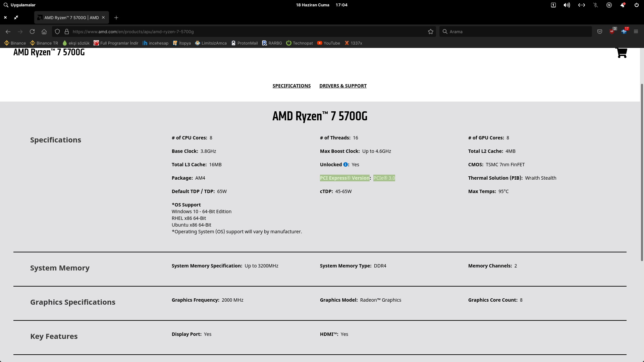This screenshot has width=644, height=362.
Task: Select the AMD Ryzen 7 5700G tab
Action: [69, 17]
